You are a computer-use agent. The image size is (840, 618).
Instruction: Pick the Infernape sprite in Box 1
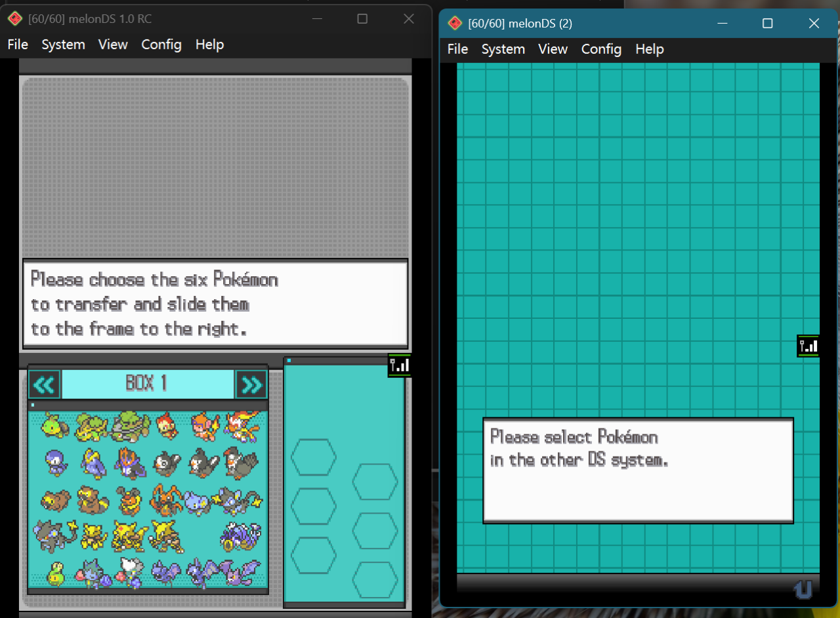(x=242, y=426)
